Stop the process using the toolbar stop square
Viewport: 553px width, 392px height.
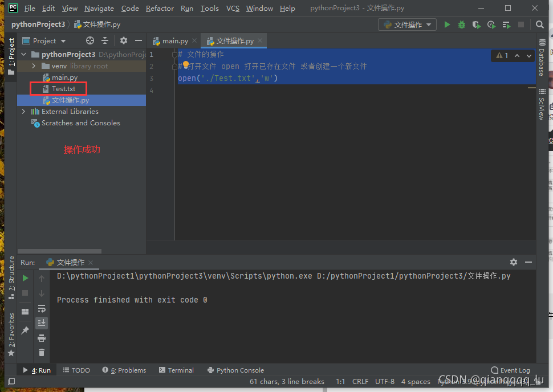[x=521, y=24]
